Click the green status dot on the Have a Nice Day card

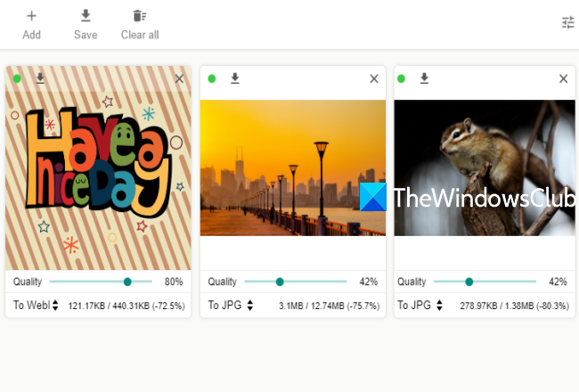(17, 78)
